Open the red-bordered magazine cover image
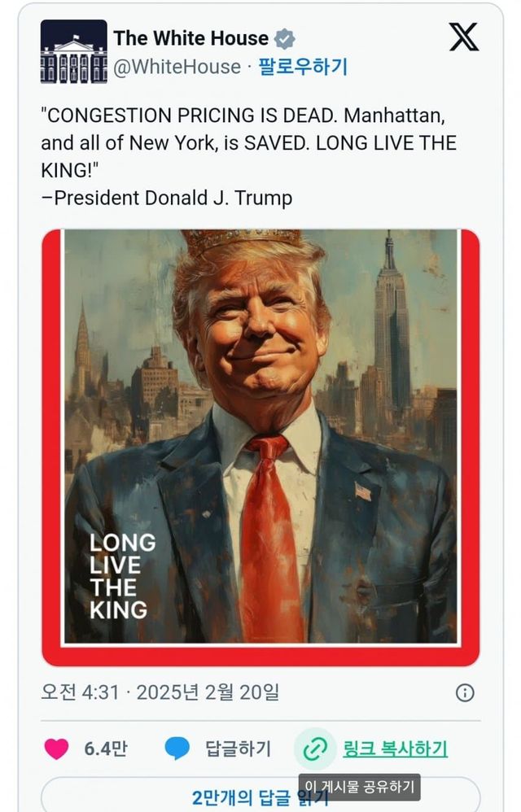 pyautogui.click(x=260, y=447)
